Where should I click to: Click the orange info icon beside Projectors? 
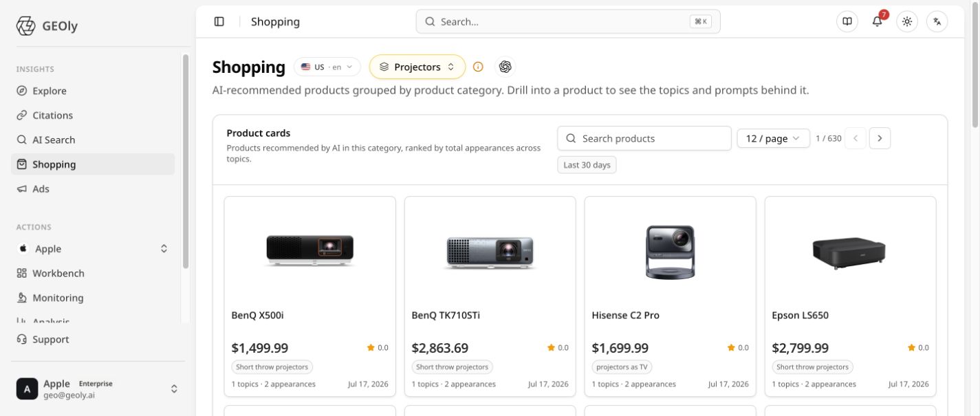tap(478, 67)
